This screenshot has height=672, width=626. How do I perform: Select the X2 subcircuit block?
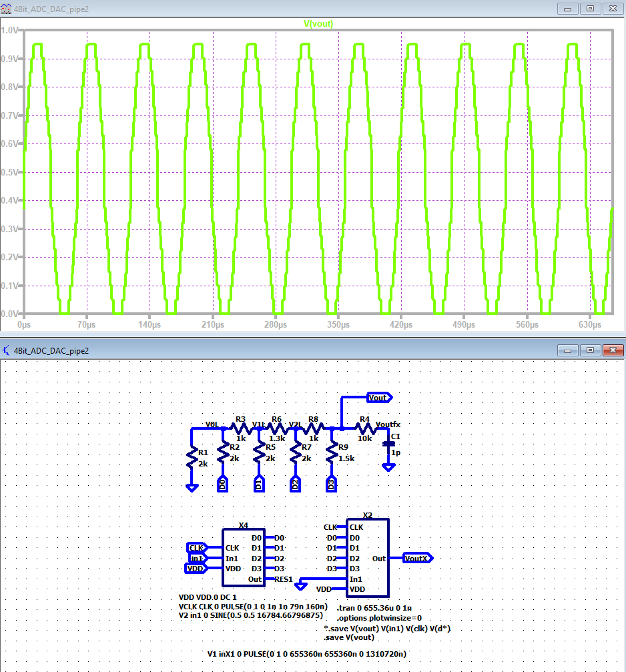[x=367, y=558]
